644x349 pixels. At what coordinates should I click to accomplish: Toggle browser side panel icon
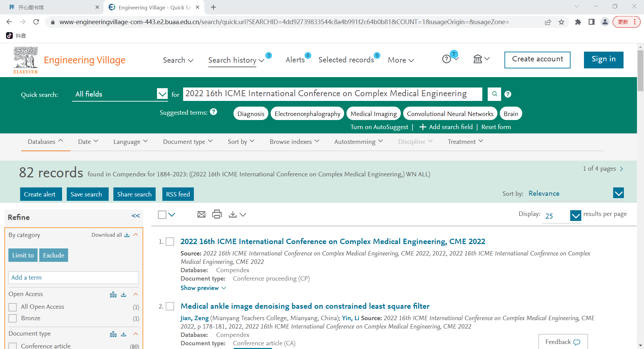(x=592, y=22)
